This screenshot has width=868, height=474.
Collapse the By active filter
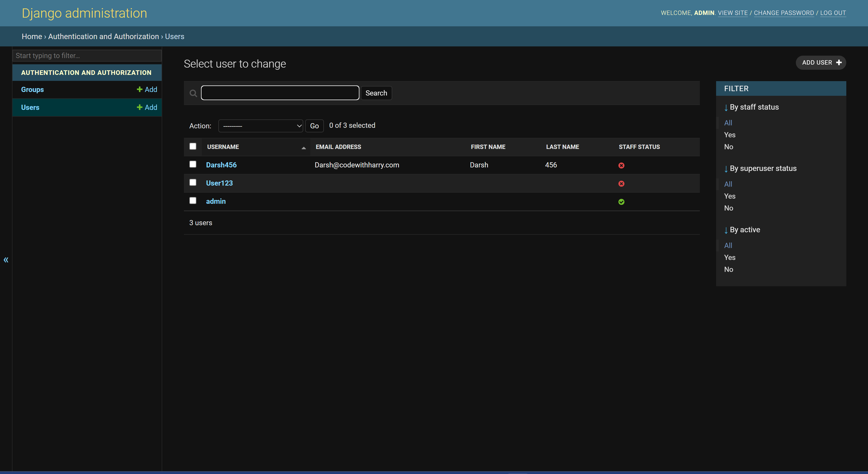[x=742, y=230]
